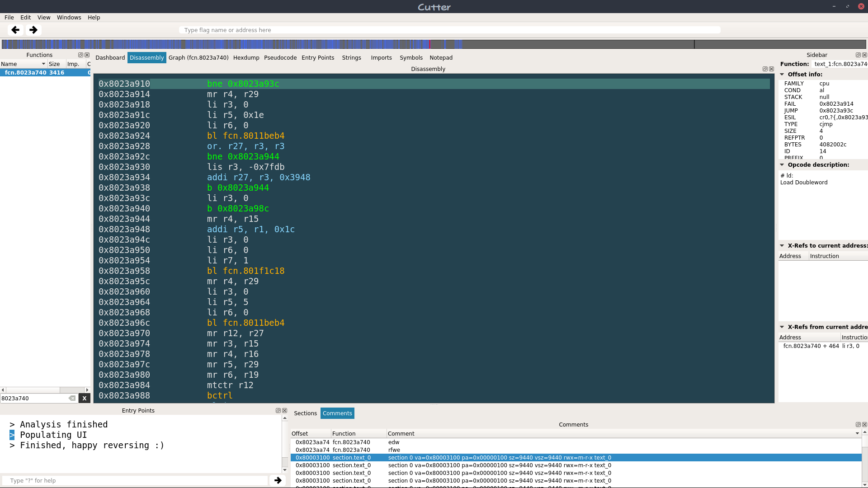Viewport: 868px width, 488px height.
Task: Collapse the Opcode description section
Action: click(782, 165)
